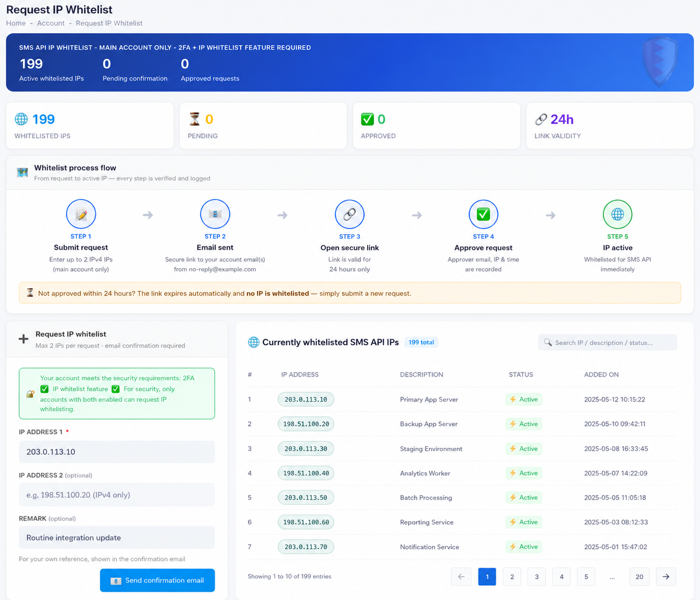Click the Whitelisted IPs stat card label
The image size is (700, 600).
(42, 136)
